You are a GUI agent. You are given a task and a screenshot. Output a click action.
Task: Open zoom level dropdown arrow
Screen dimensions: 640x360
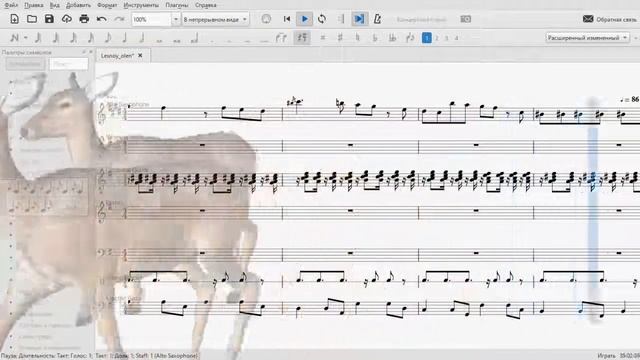tap(176, 19)
